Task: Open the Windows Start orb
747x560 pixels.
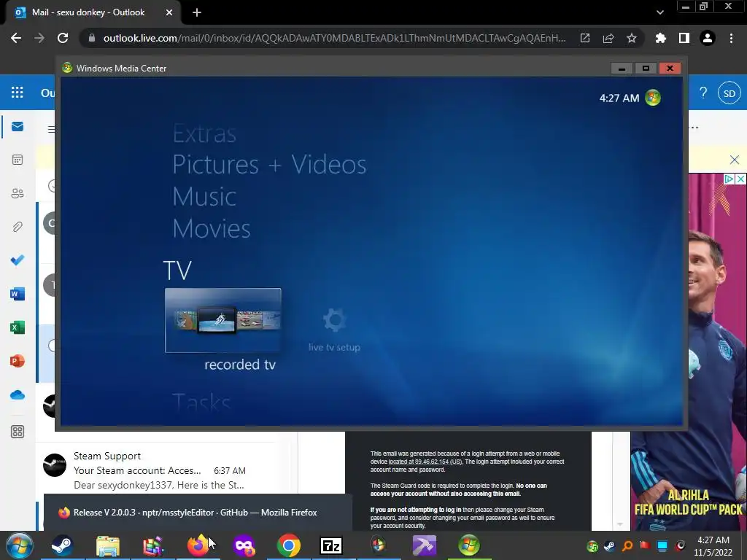Action: 20,545
